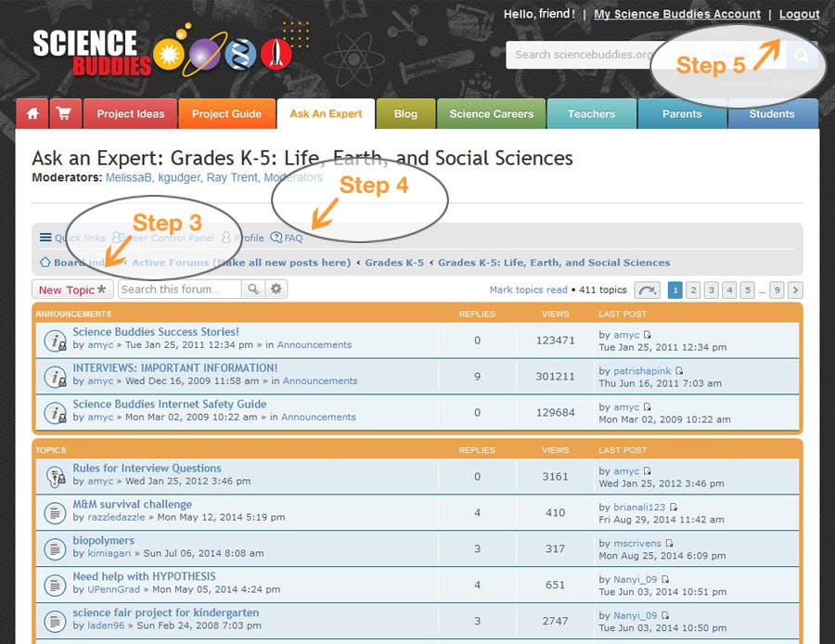The height and width of the screenshot is (644, 835).
Task: Open moderator Ray Trent profile
Action: click(x=232, y=177)
